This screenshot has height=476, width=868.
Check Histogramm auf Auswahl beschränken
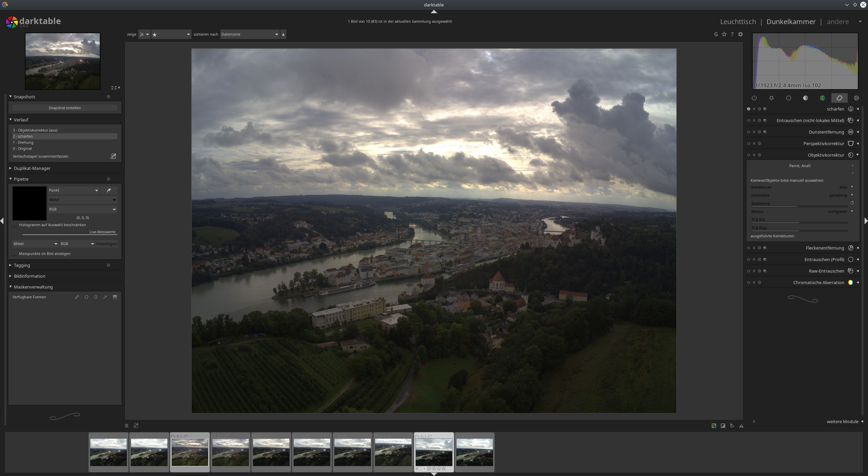tap(15, 225)
